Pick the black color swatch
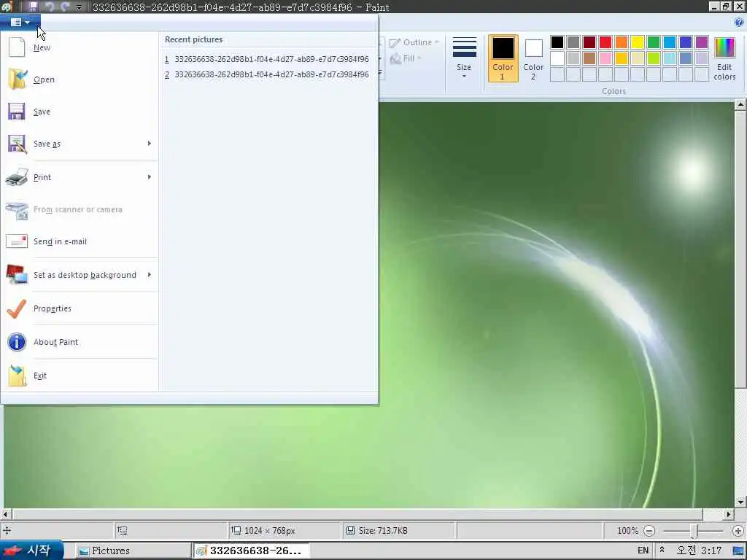Viewport: 747px width, 560px height. coord(557,42)
